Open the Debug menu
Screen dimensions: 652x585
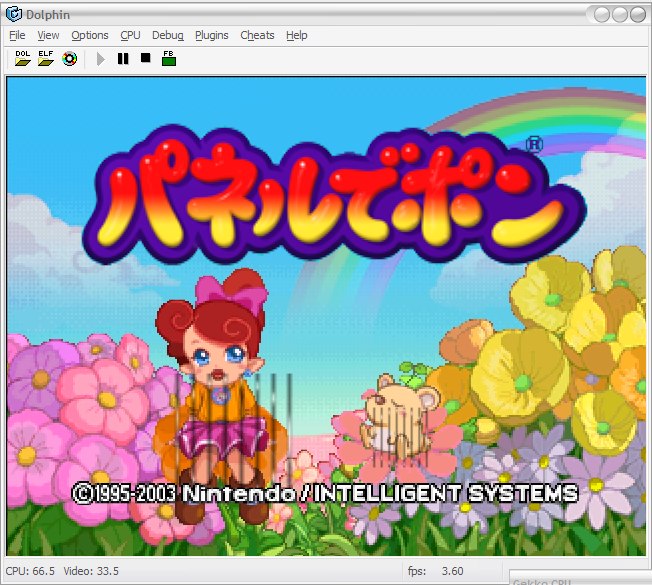tap(168, 35)
